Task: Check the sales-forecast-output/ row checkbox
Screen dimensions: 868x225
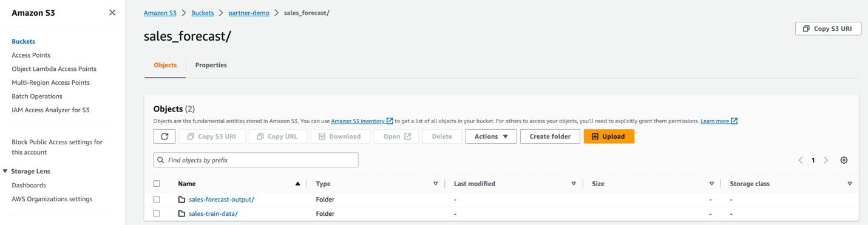Action: click(157, 200)
